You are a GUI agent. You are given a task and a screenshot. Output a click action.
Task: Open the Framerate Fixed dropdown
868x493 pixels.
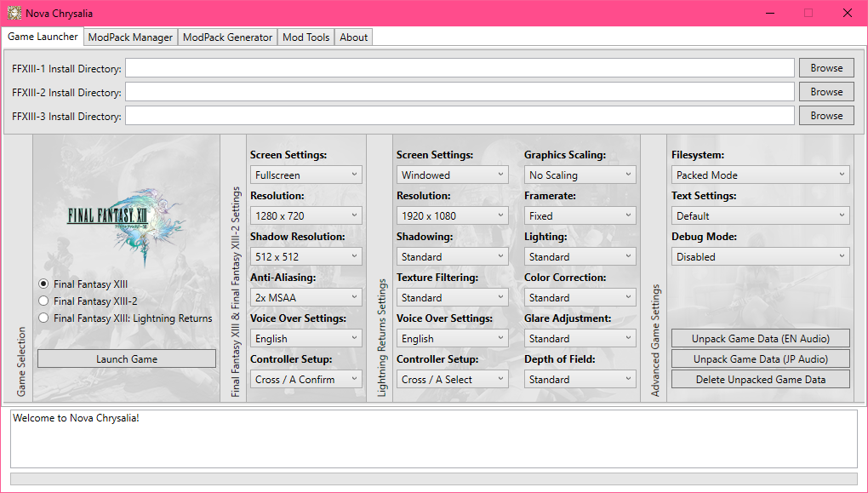(x=580, y=215)
